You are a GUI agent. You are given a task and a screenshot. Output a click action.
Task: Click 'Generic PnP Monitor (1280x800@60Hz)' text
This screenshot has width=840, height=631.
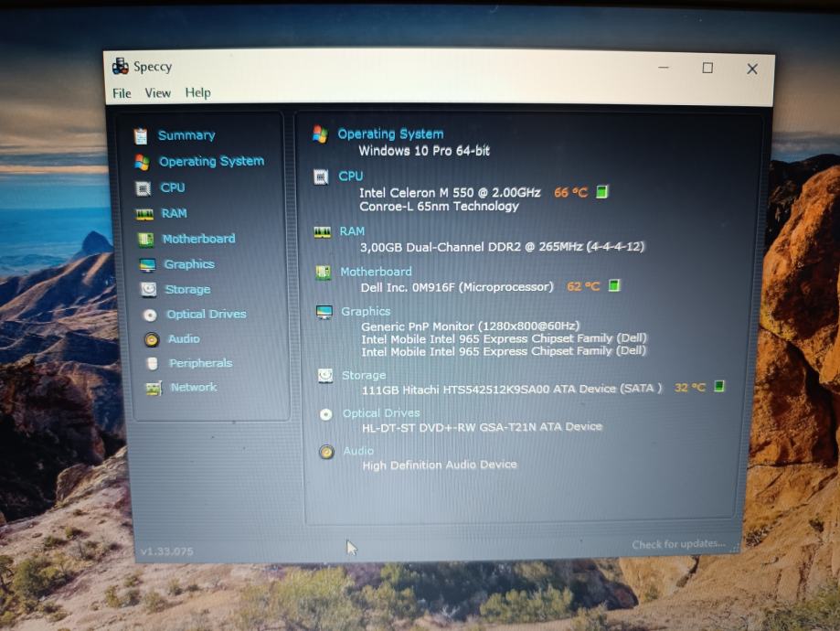471,326
